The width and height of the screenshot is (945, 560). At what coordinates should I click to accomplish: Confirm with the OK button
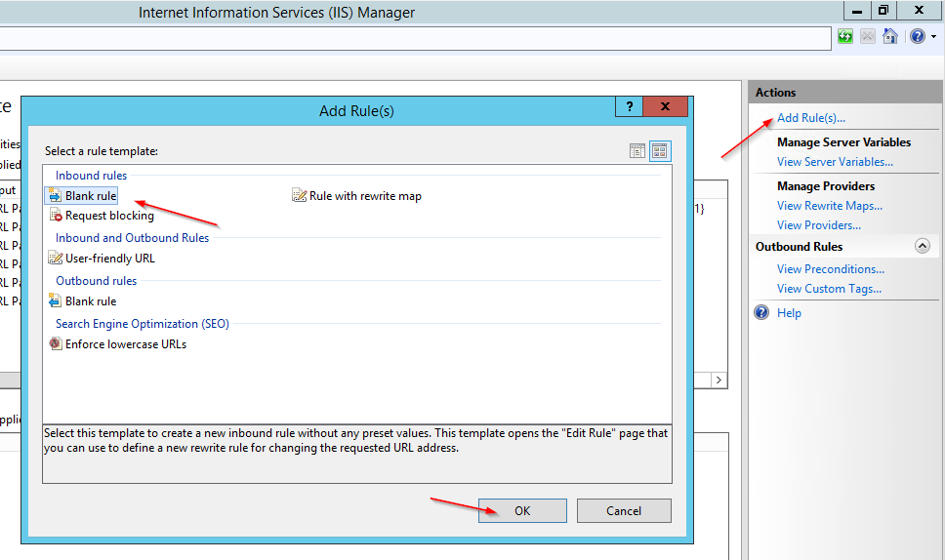pos(522,510)
